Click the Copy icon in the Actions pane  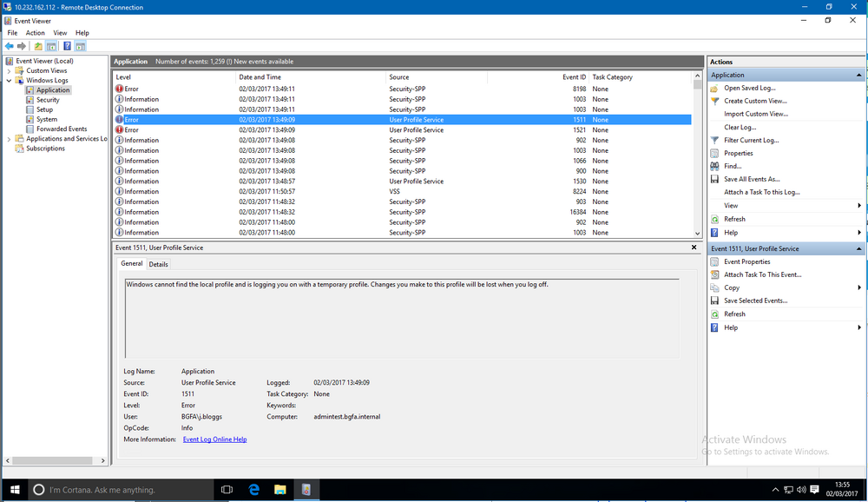coord(714,287)
